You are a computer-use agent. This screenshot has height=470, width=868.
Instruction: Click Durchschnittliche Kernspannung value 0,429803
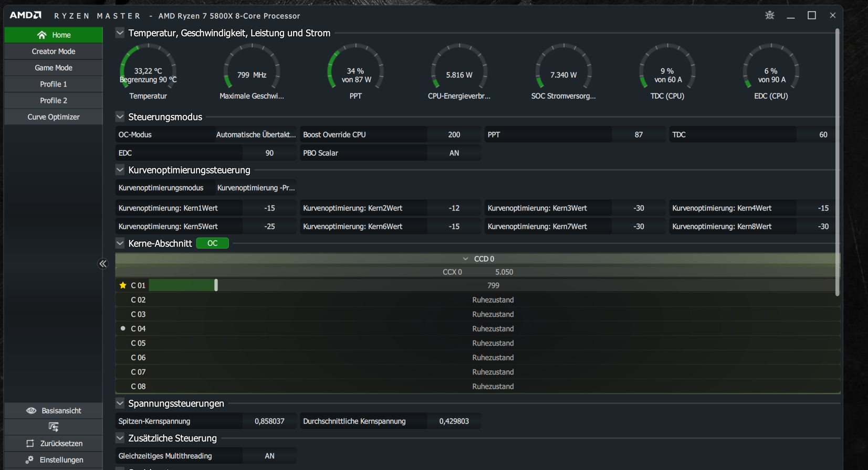(x=454, y=421)
